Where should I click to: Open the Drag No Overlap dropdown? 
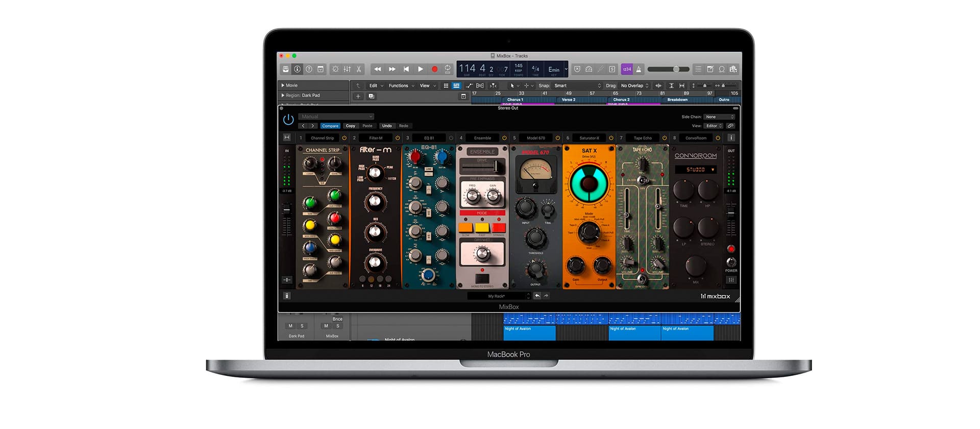(x=634, y=86)
